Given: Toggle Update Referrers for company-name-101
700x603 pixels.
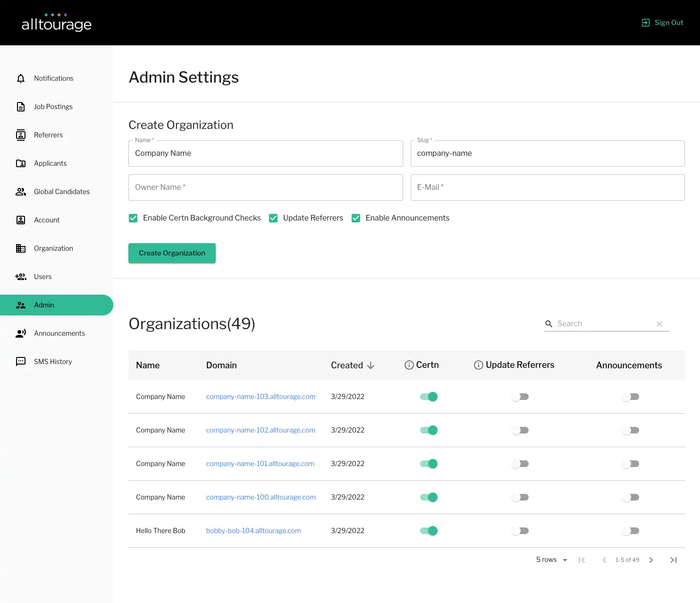Looking at the screenshot, I should pos(520,464).
